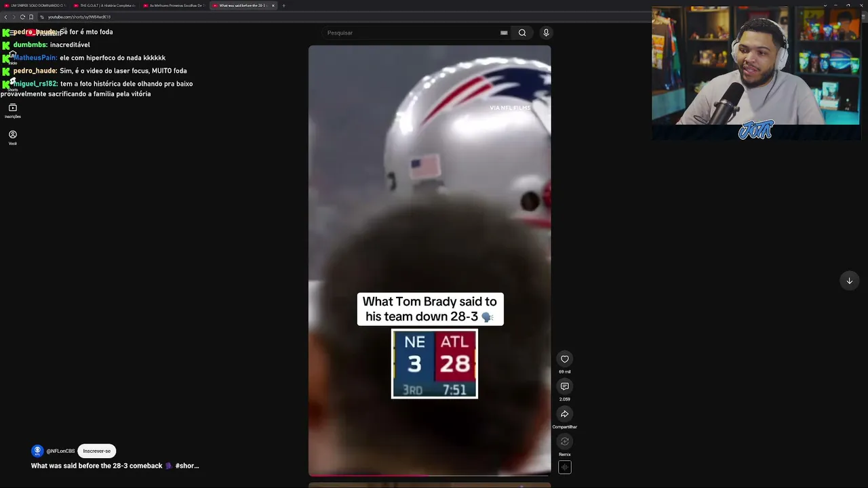Switch to the 'UM SNIPER SOLO DOMINANDO' tab
The width and height of the screenshot is (868, 488).
tap(35, 5)
